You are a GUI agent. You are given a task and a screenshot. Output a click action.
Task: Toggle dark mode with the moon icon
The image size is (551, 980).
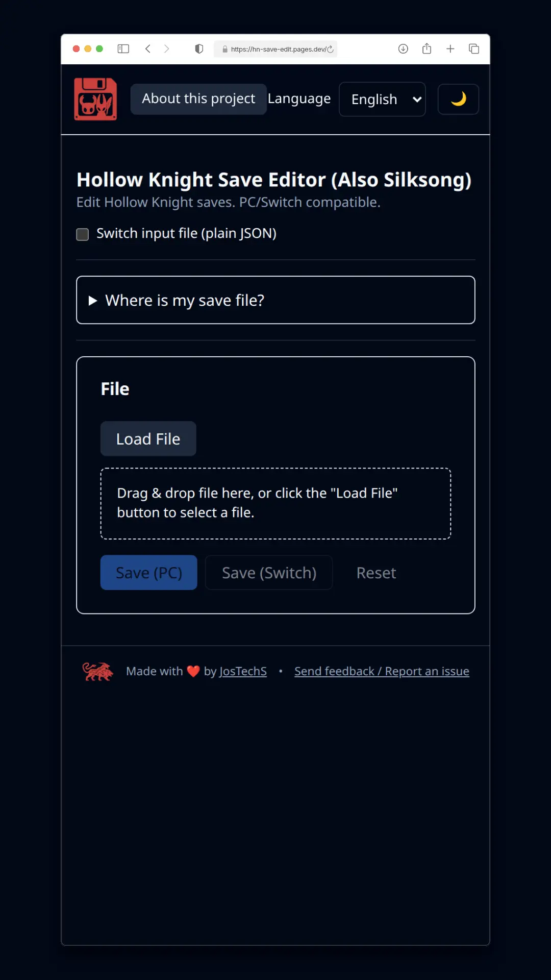[x=458, y=99]
